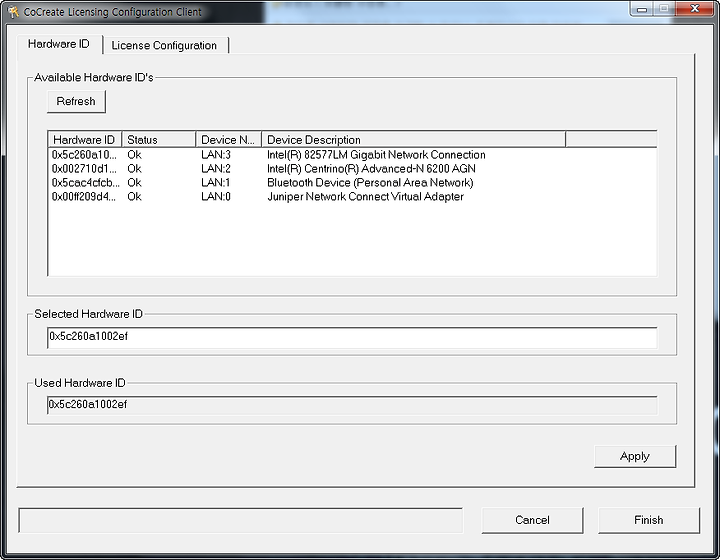Click Ok status of LAN:0 row
Image resolution: width=720 pixels, height=560 pixels.
pos(135,196)
